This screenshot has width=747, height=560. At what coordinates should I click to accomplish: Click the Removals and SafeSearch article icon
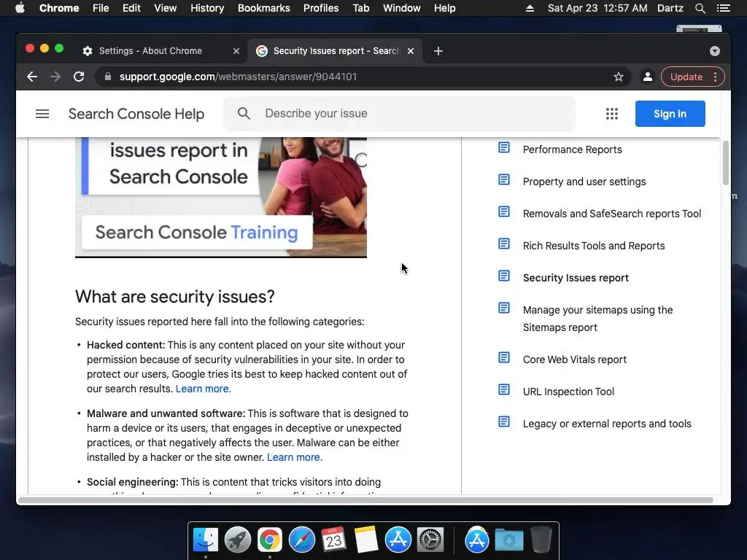(504, 211)
